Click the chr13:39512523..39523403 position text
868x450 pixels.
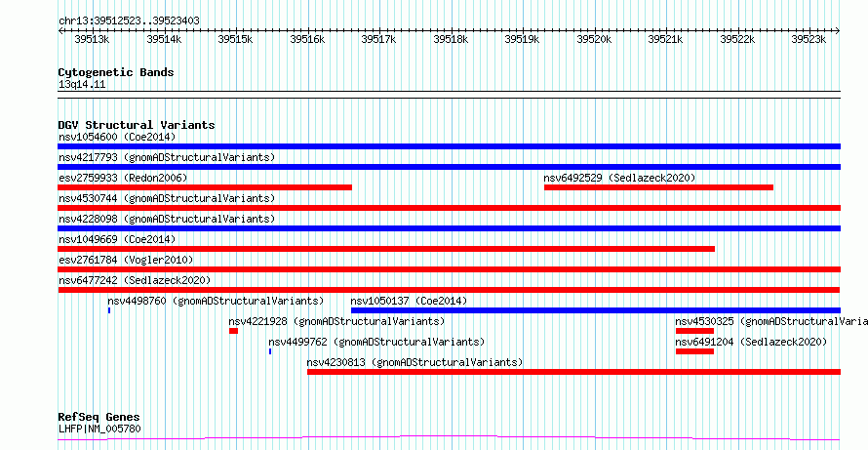tap(129, 21)
